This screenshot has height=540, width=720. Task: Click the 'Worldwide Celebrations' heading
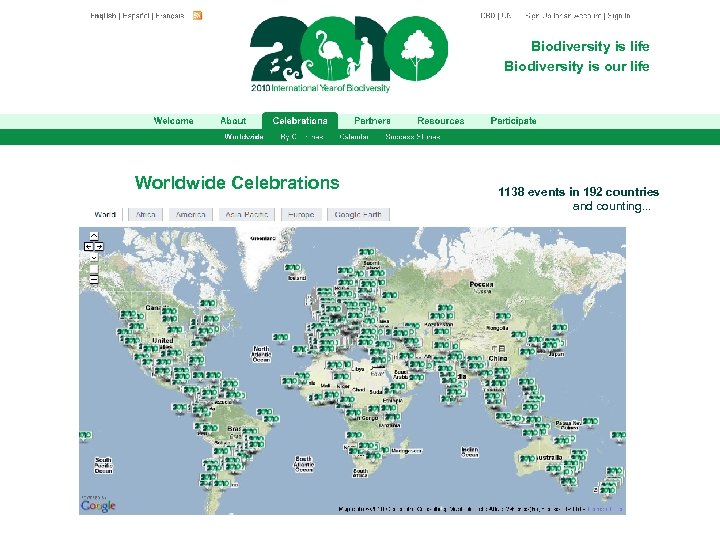click(237, 183)
